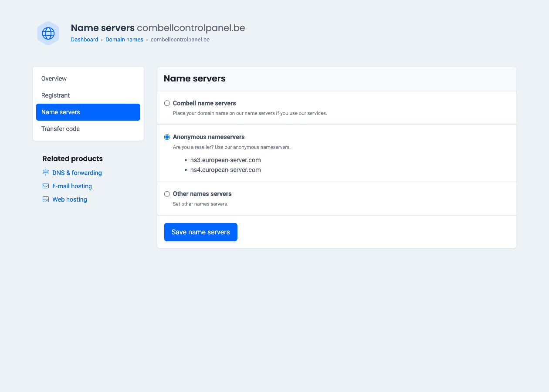Click the 'Are you a reseller?' description text
The image size is (549, 392).
232,147
